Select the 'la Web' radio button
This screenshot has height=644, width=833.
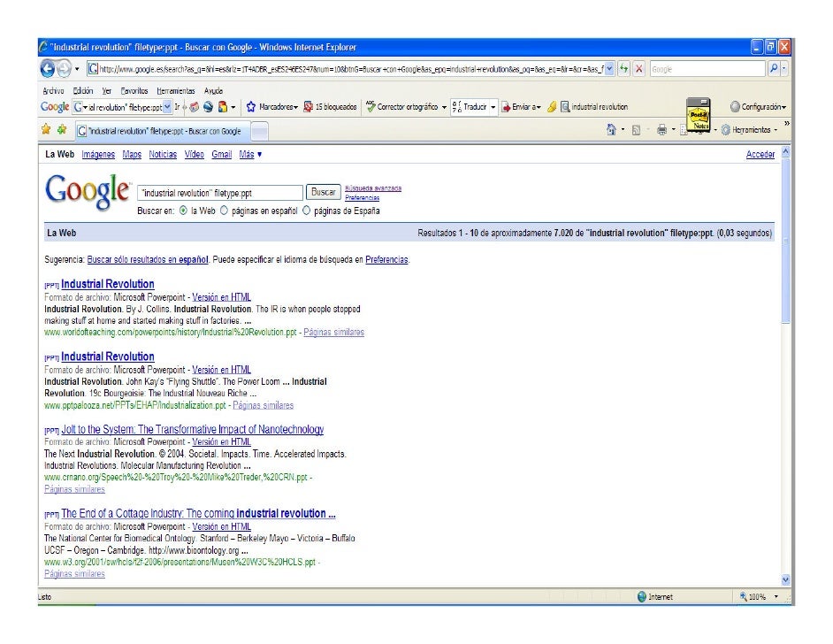[183, 211]
